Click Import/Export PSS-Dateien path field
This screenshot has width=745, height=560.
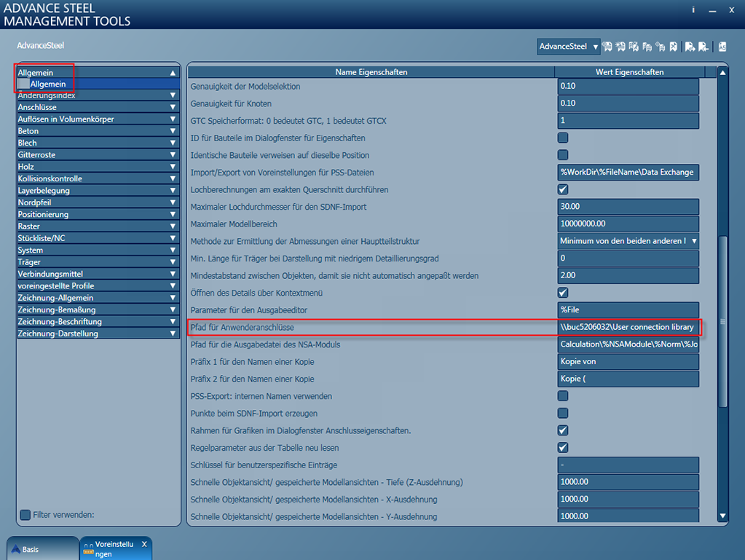pos(628,172)
